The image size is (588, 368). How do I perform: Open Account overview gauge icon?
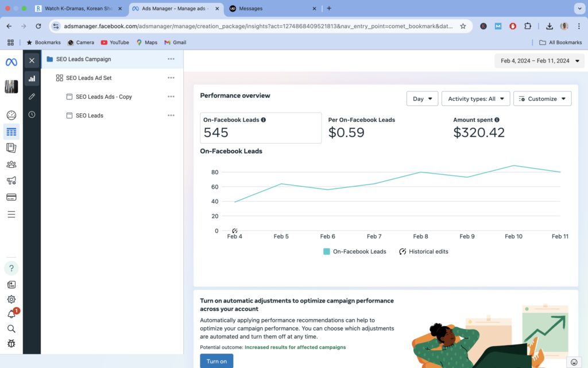pyautogui.click(x=11, y=115)
